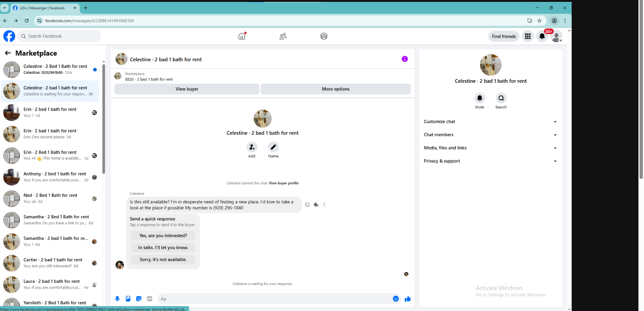Viewport: 644px width, 311px height.
Task: Click the Search Facebook field
Action: [59, 36]
